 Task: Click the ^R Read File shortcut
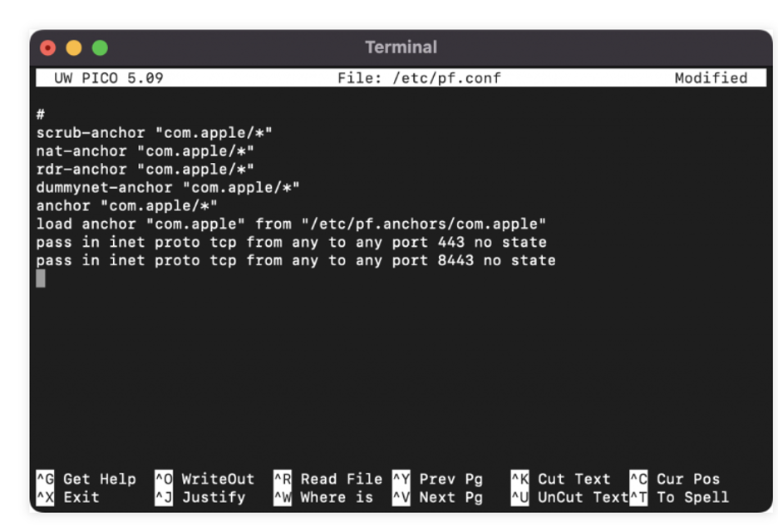329,479
